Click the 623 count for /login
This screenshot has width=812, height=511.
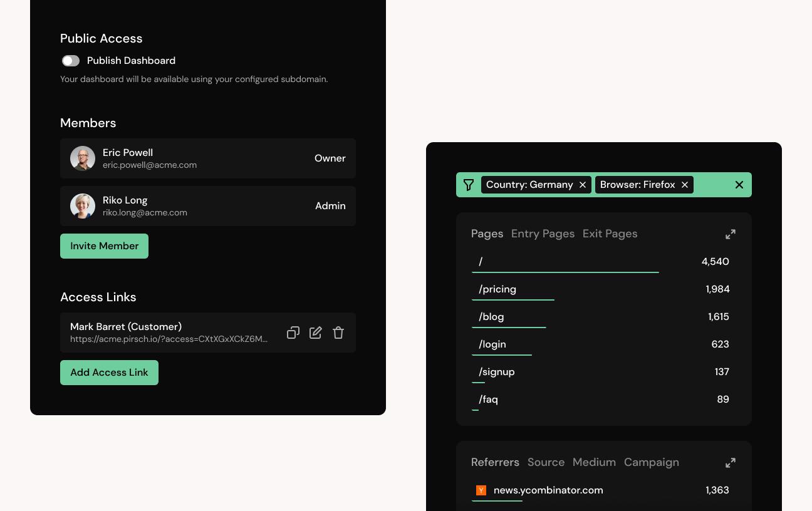[x=721, y=344]
